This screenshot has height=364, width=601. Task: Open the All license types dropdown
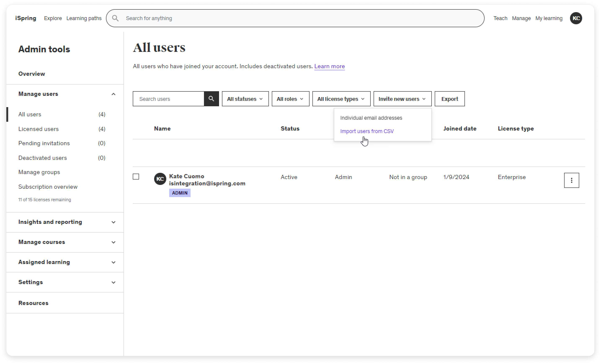tap(341, 99)
